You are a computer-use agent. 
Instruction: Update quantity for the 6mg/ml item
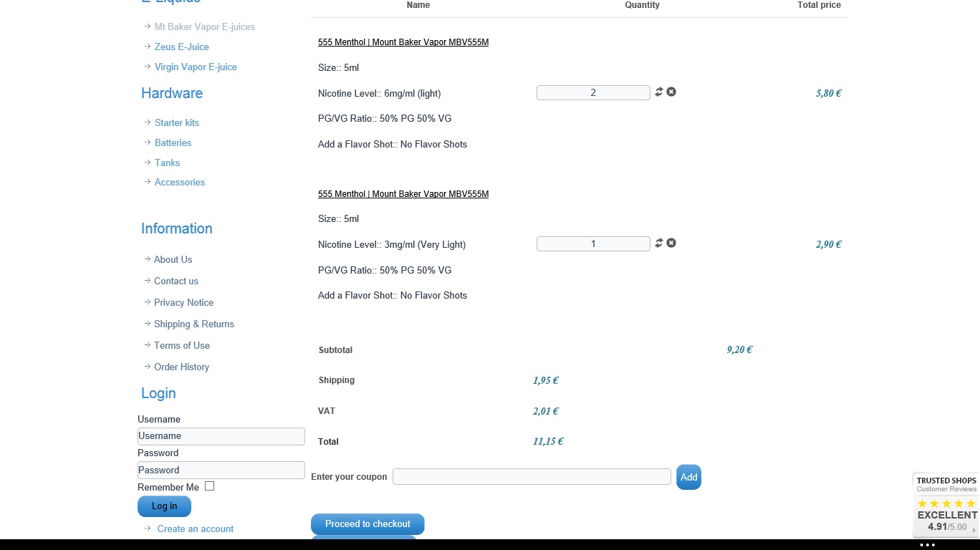(x=659, y=92)
